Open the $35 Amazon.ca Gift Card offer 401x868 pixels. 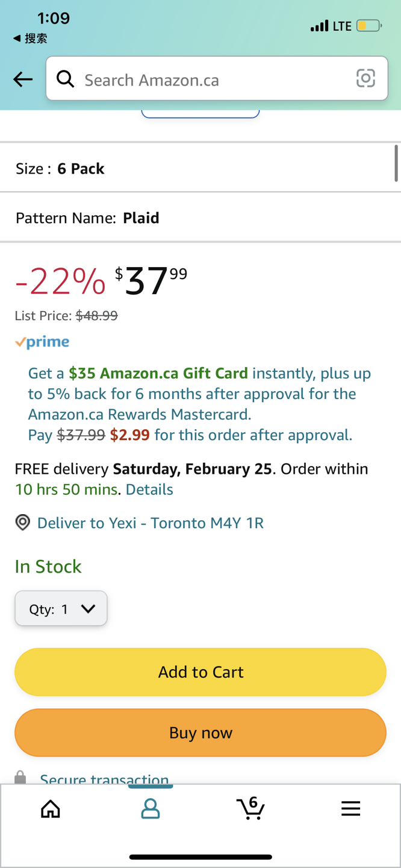click(158, 373)
